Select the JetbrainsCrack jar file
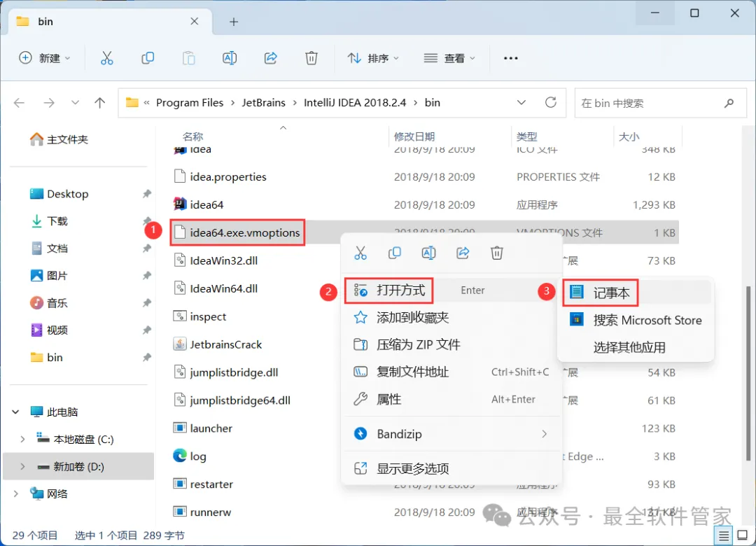The width and height of the screenshot is (756, 546). (x=218, y=344)
